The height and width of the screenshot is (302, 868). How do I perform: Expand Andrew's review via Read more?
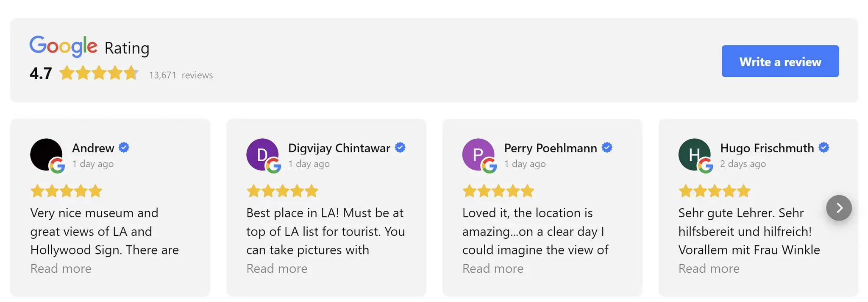pyautogui.click(x=61, y=268)
